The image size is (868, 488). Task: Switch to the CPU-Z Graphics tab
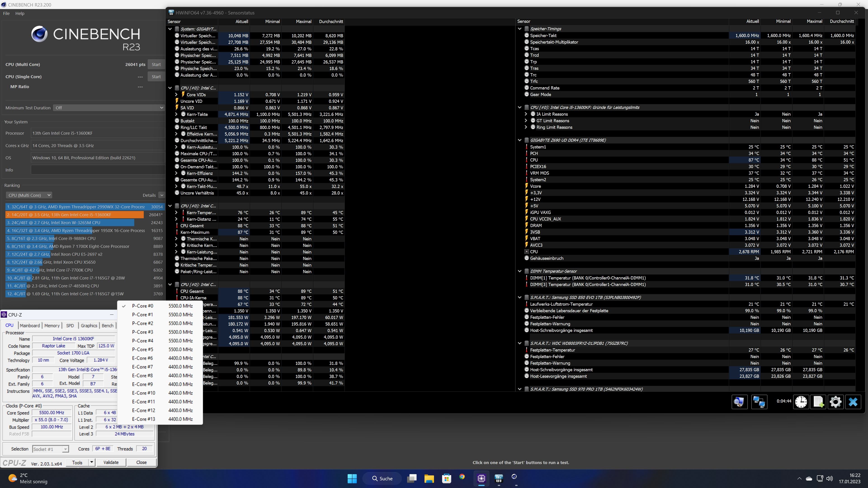89,325
